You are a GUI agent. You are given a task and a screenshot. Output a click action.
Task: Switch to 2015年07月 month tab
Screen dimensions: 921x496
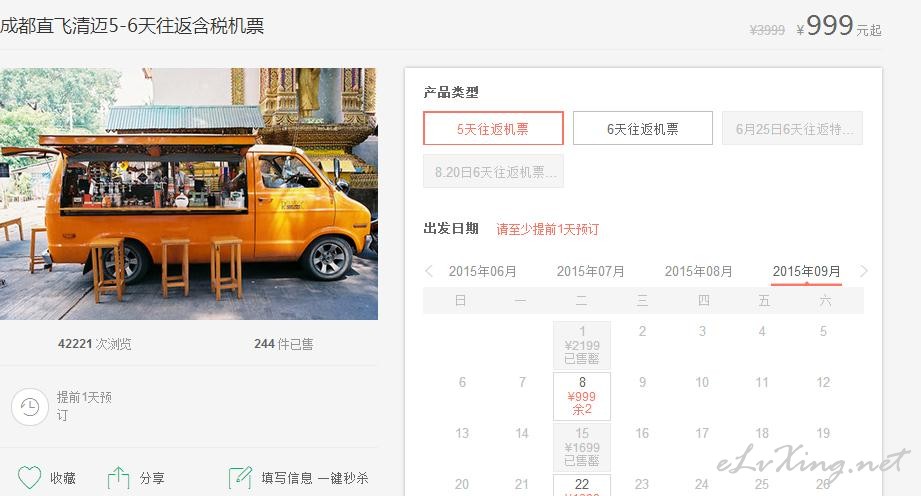tap(590, 272)
